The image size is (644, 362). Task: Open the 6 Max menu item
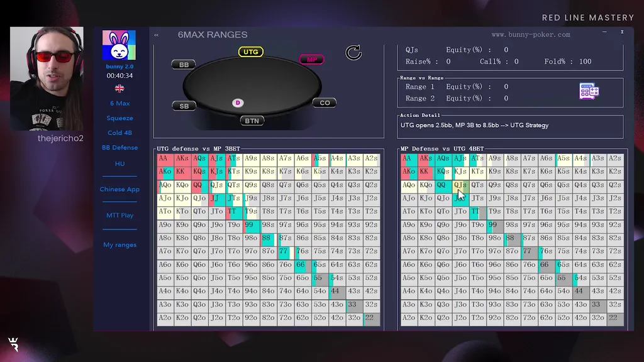pos(119,104)
